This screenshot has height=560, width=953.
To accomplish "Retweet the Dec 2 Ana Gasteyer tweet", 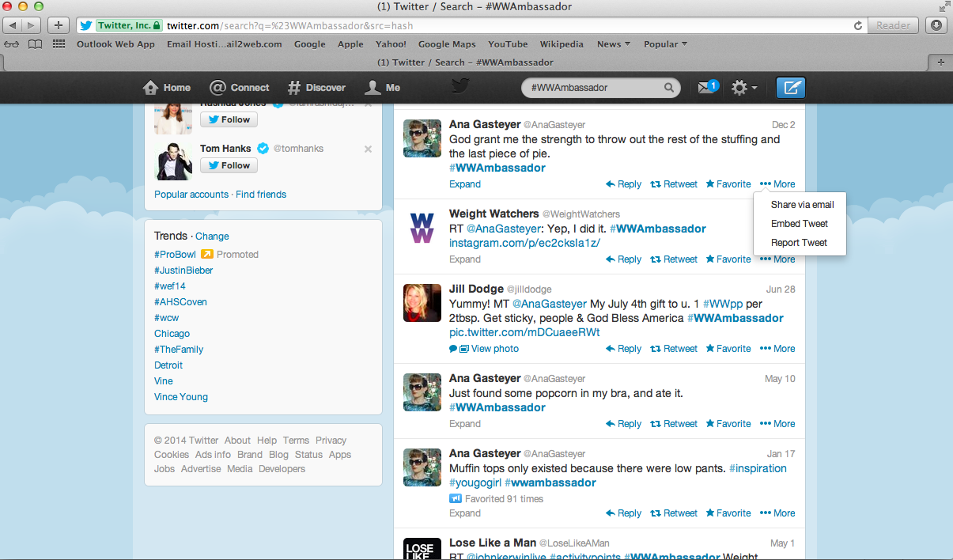I will tap(674, 184).
